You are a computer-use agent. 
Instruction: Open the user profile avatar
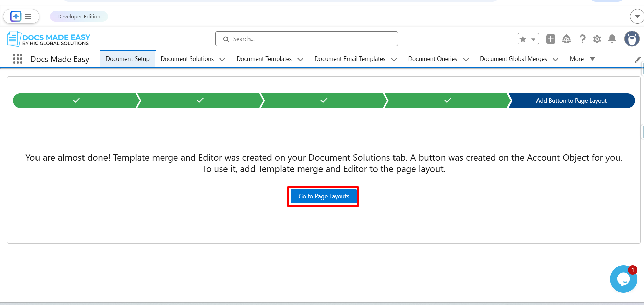631,39
